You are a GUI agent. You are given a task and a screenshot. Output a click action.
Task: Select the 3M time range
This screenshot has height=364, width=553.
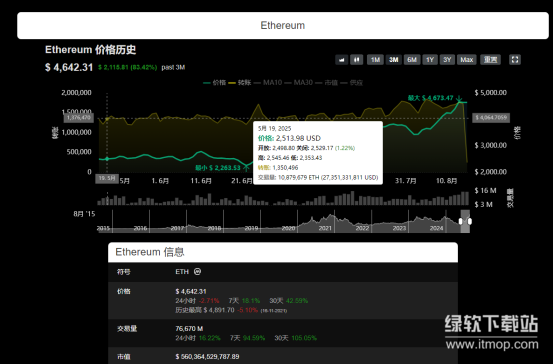394,60
